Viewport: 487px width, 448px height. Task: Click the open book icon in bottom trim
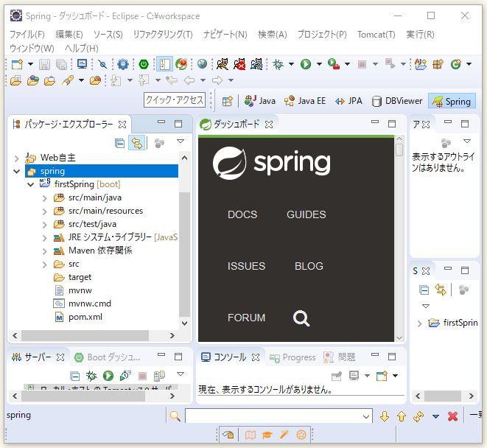pyautogui.click(x=250, y=435)
